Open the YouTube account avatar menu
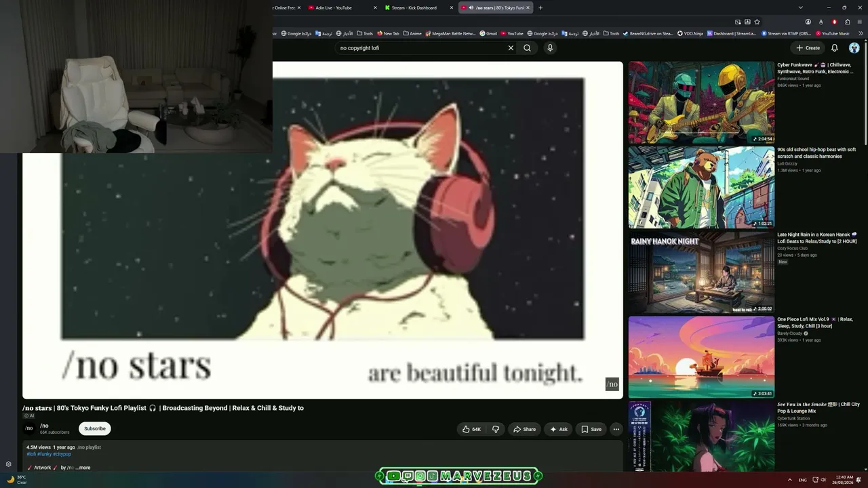This screenshot has height=488, width=868. tap(854, 48)
